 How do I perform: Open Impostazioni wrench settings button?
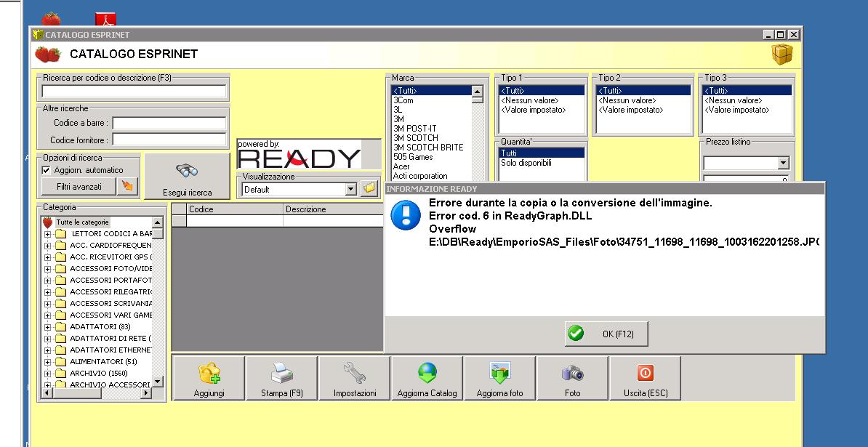pos(355,379)
